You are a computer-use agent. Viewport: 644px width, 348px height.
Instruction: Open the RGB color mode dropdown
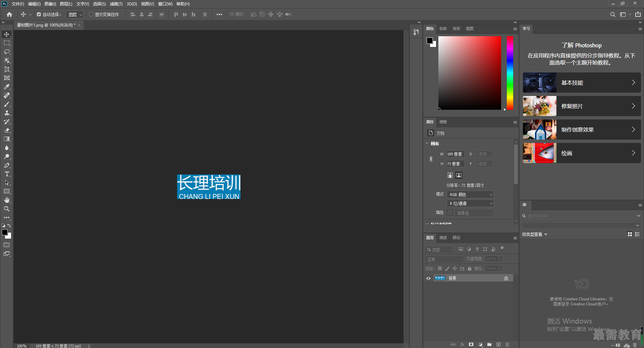click(470, 195)
